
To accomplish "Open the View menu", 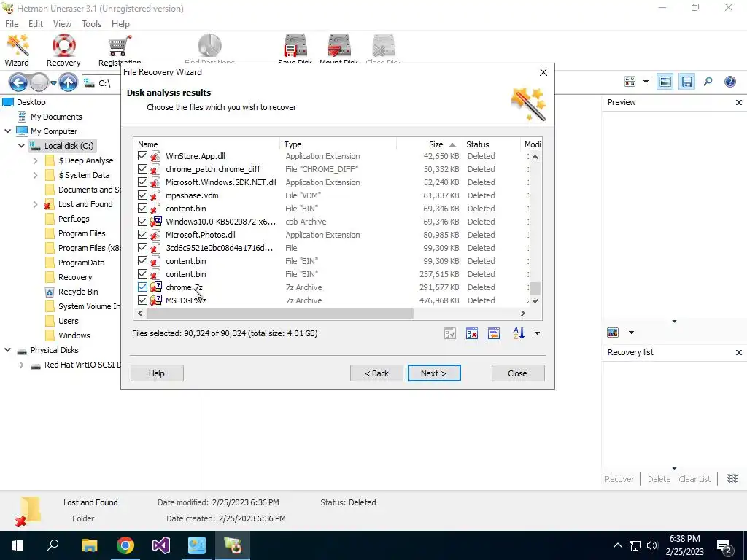I will (x=62, y=24).
